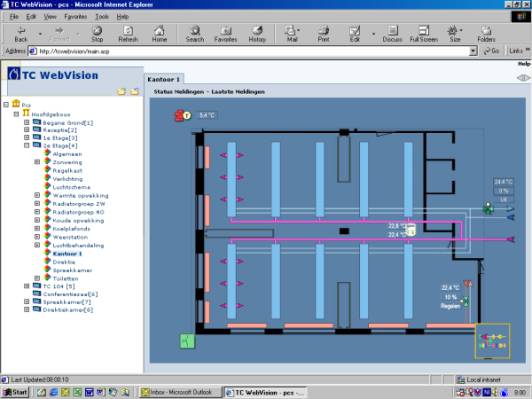Viewport: 532px width, 399px height.
Task: Click TC WebVision taskbar button
Action: [x=266, y=392]
